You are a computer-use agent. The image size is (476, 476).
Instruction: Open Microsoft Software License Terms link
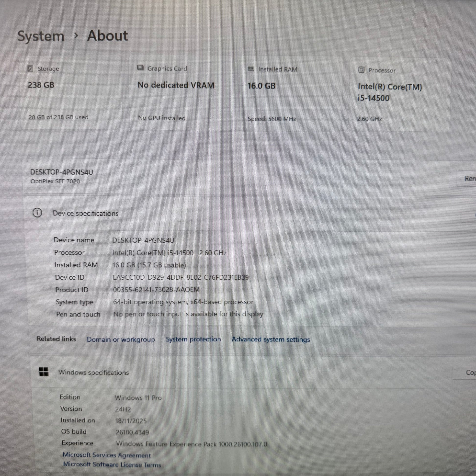coord(112,465)
